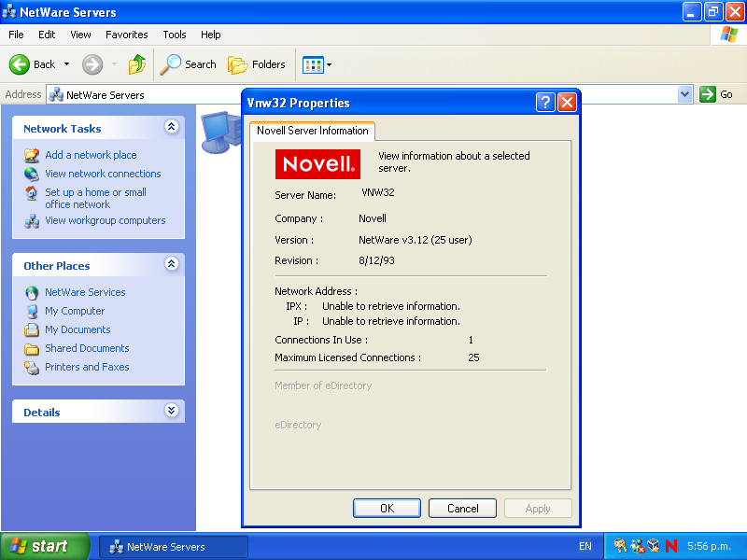Open the Views dropdown arrow
Viewport: 747px width, 560px height.
tap(329, 64)
